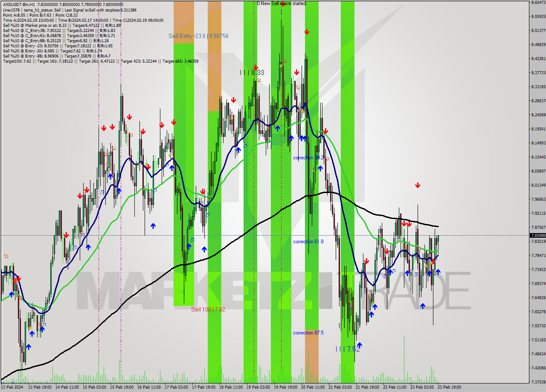Screen dimensions: 546x392
Task: Click the 'Time A:2024.02.19 23:00:00' line
Action: [x=83, y=20]
